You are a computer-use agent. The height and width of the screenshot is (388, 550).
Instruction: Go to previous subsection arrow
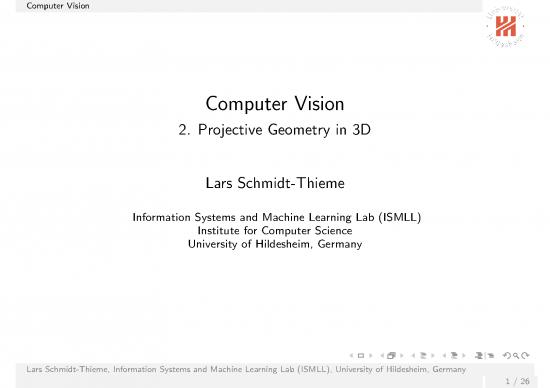coord(413,355)
